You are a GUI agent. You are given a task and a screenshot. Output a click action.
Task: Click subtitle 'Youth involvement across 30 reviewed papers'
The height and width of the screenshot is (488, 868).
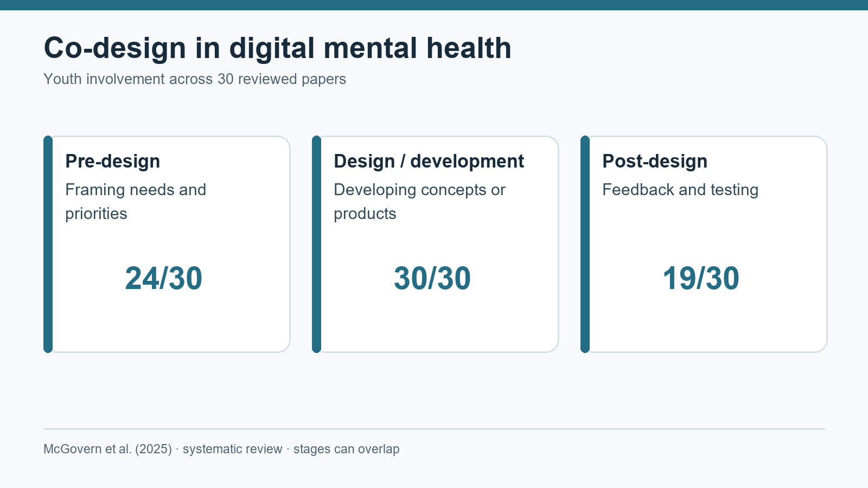(195, 79)
